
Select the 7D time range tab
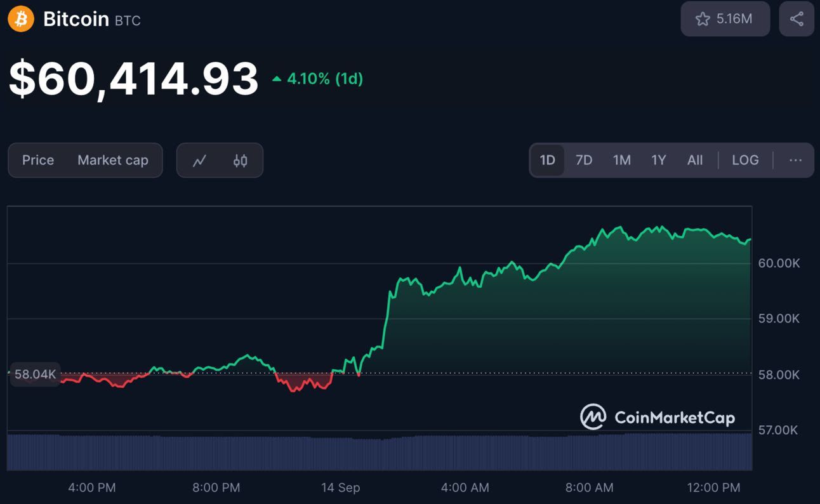click(584, 160)
